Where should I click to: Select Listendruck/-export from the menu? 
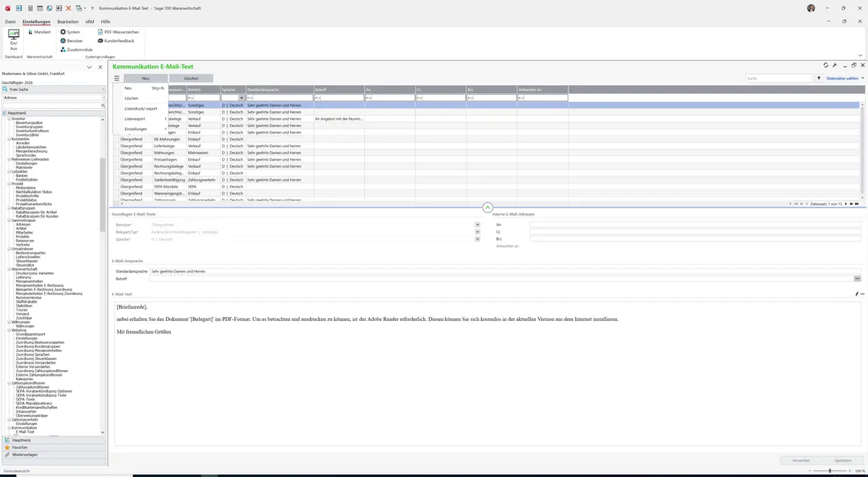pos(141,108)
